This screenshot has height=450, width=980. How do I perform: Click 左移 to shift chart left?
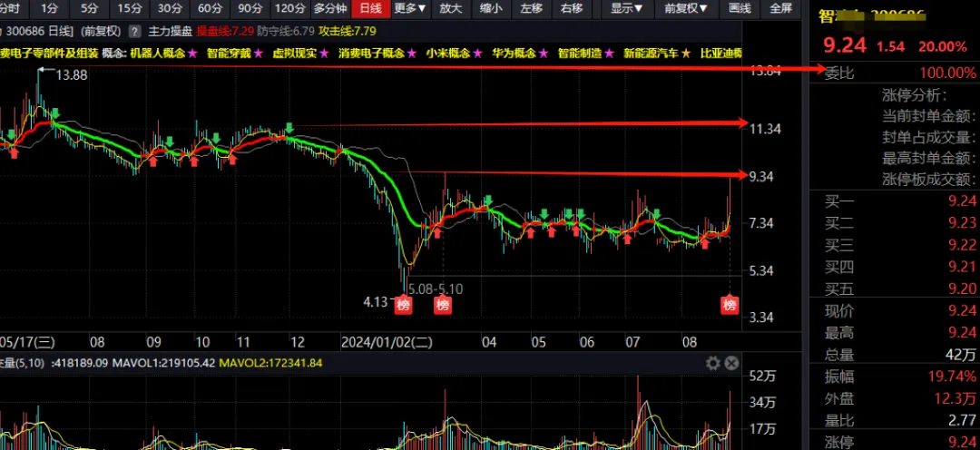coord(531,8)
